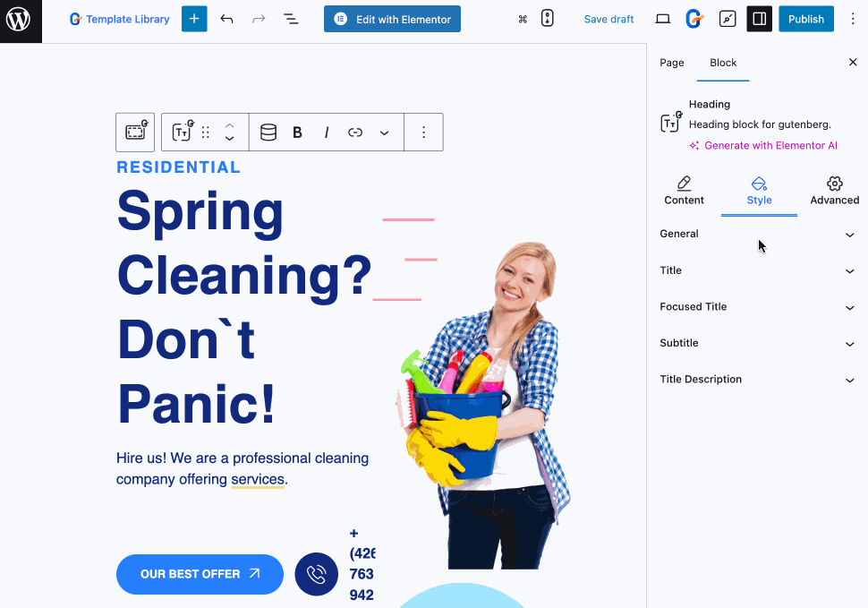Toggle italic formatting on the heading
This screenshot has height=608, width=868.
326,132
